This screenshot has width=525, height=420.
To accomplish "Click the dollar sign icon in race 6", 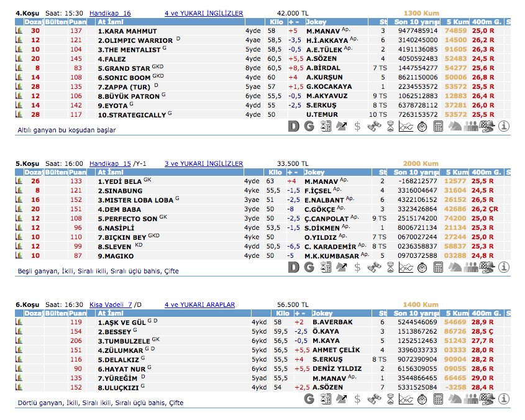I will tap(357, 399).
